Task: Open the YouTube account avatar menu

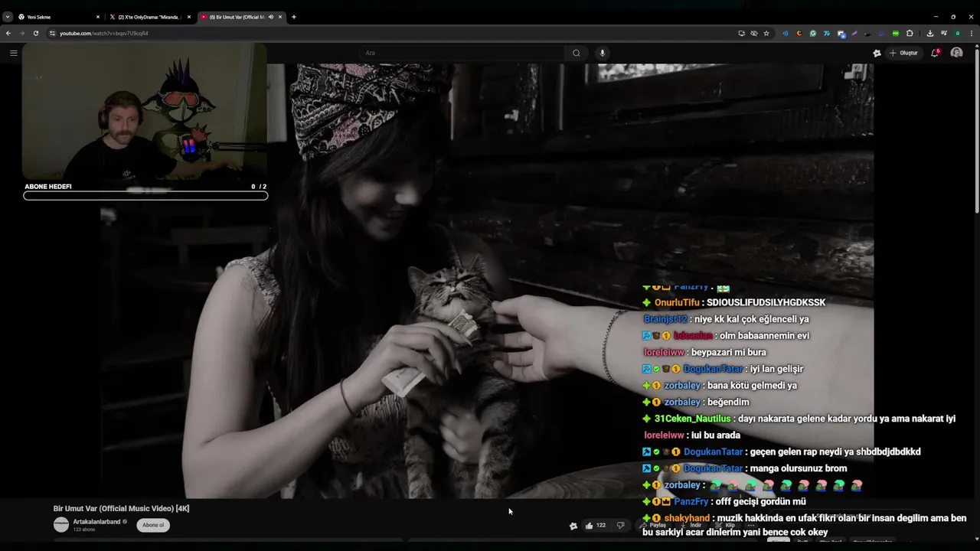Action: (956, 53)
